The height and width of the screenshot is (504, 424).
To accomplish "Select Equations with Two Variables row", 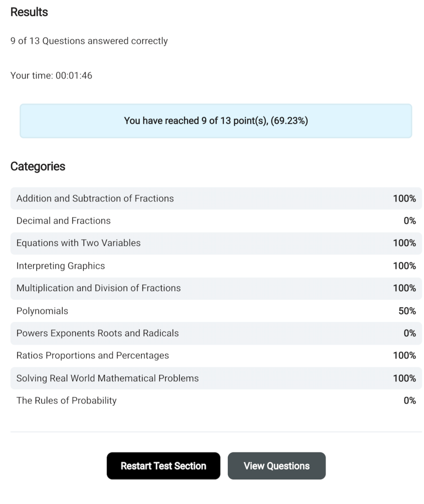I will point(79,243).
